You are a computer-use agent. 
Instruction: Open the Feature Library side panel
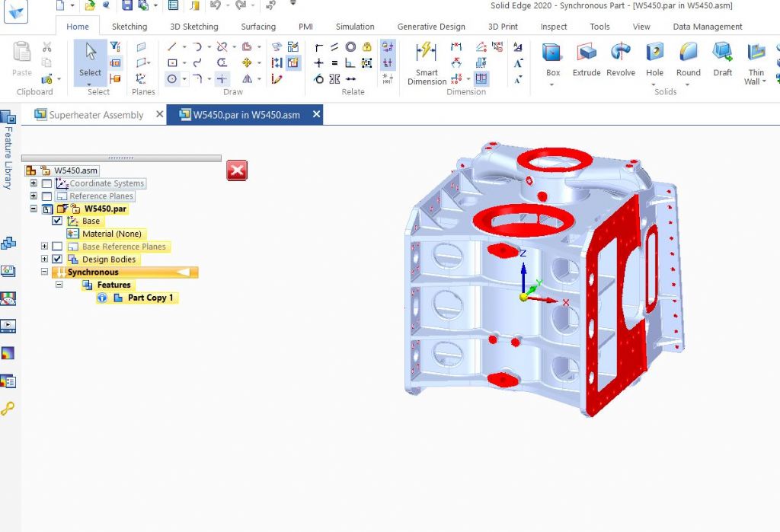pyautogui.click(x=8, y=149)
